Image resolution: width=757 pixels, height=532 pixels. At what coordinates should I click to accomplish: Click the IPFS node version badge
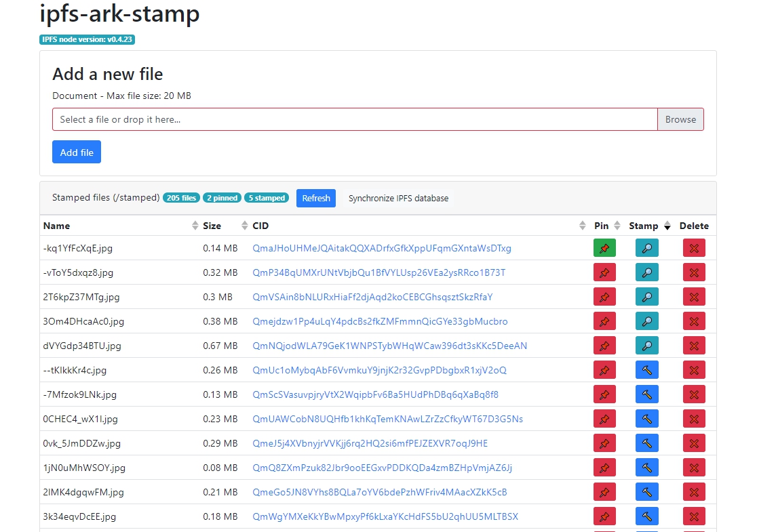(x=87, y=39)
